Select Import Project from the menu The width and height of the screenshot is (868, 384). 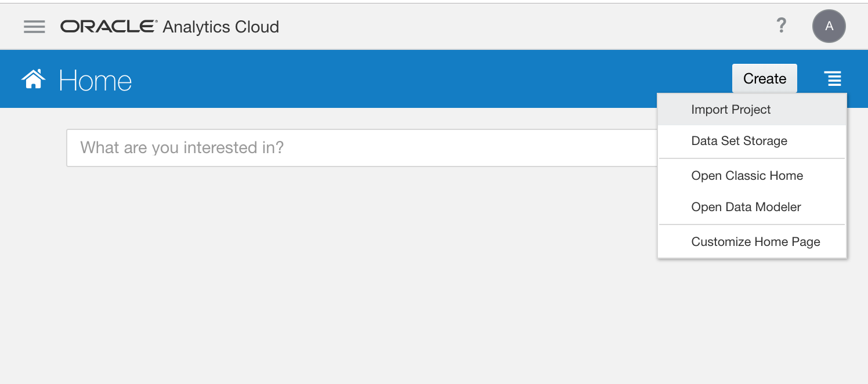(x=730, y=110)
